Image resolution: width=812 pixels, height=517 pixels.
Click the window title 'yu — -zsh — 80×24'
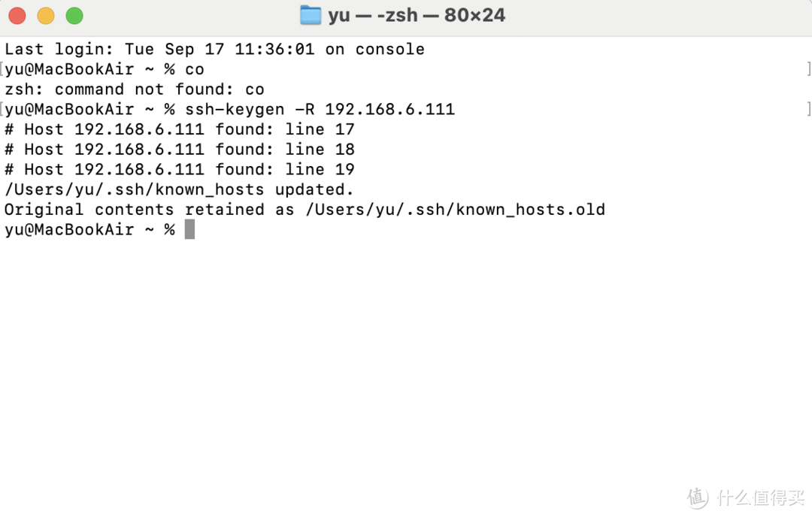pyautogui.click(x=417, y=15)
